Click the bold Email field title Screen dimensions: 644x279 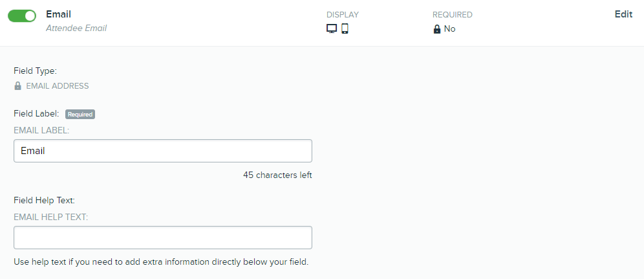pyautogui.click(x=58, y=14)
